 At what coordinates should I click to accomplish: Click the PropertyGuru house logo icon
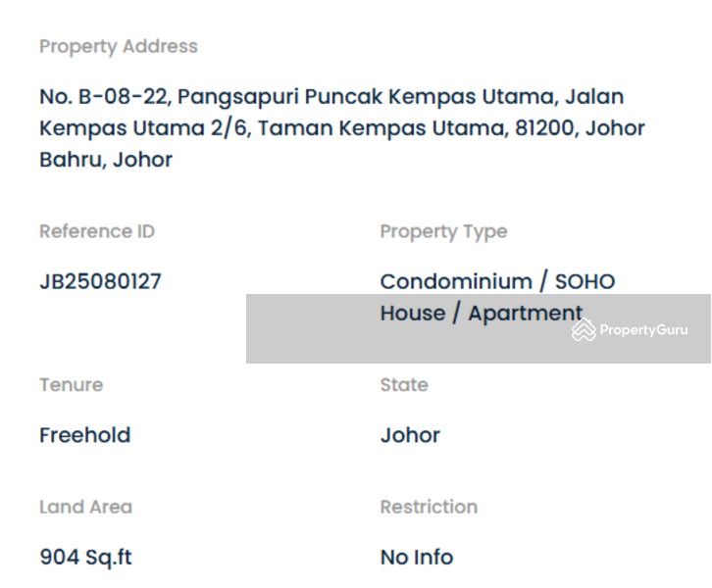(584, 329)
